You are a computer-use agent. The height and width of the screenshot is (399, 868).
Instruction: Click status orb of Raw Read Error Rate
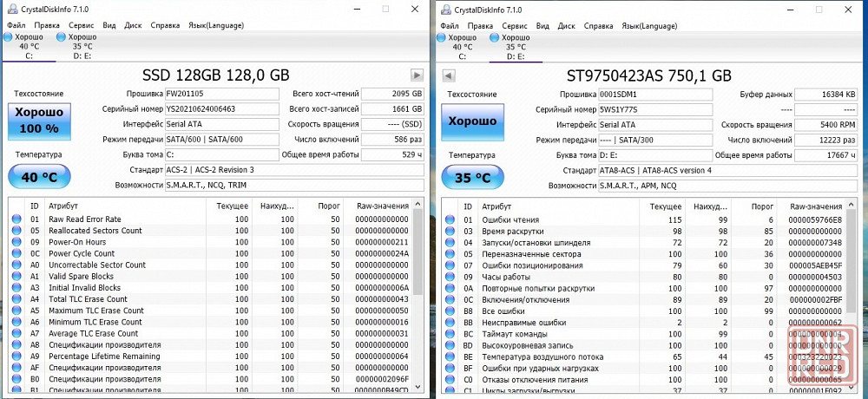click(16, 219)
